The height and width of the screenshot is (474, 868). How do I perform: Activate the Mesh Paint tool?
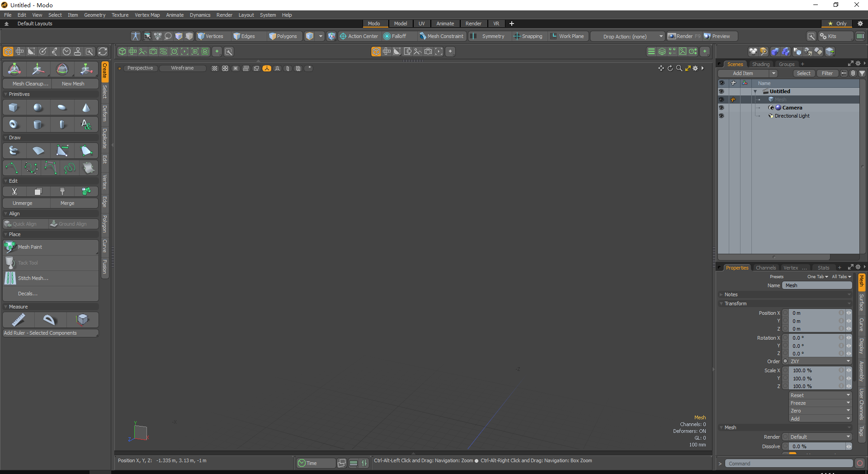click(29, 247)
